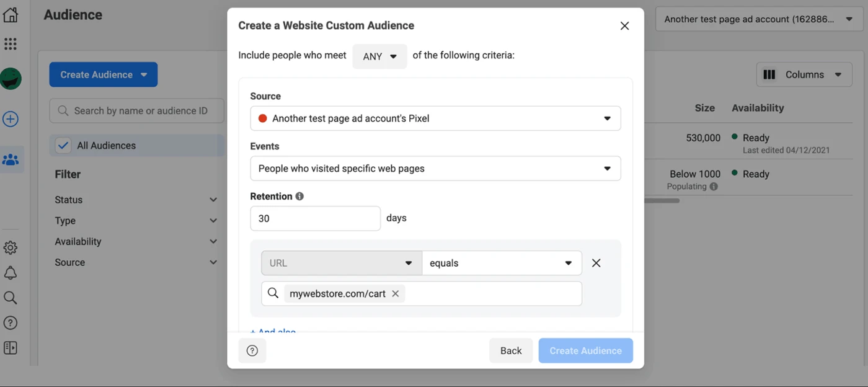Click the Retention days input field
The image size is (868, 387).
click(x=315, y=218)
